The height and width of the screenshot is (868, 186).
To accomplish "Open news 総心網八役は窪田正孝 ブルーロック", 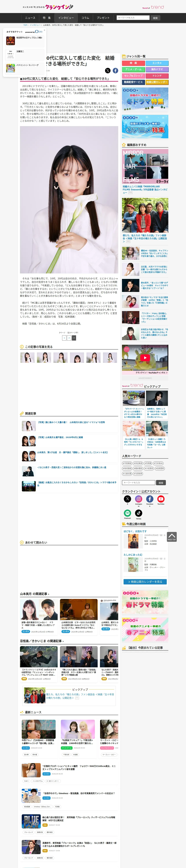I will pyautogui.click(x=79, y=819).
